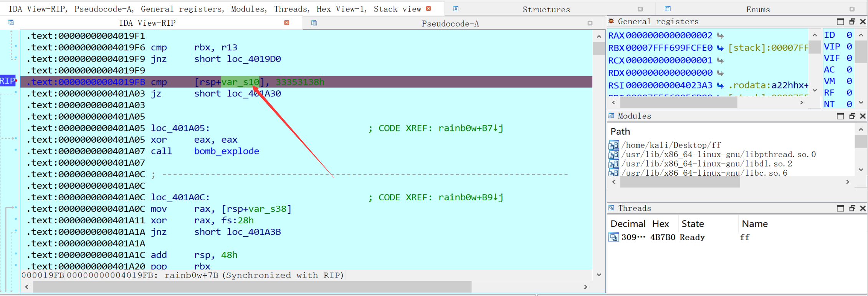Switch to the Enums tab
Screen dimensions: 868x296
coord(758,10)
